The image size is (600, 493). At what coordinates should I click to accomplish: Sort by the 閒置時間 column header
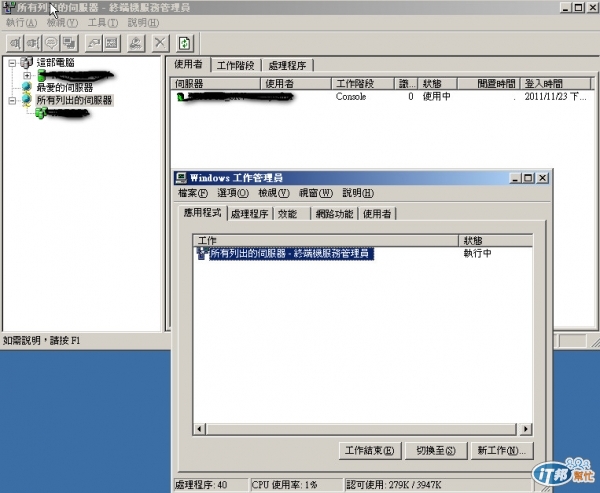pyautogui.click(x=489, y=83)
